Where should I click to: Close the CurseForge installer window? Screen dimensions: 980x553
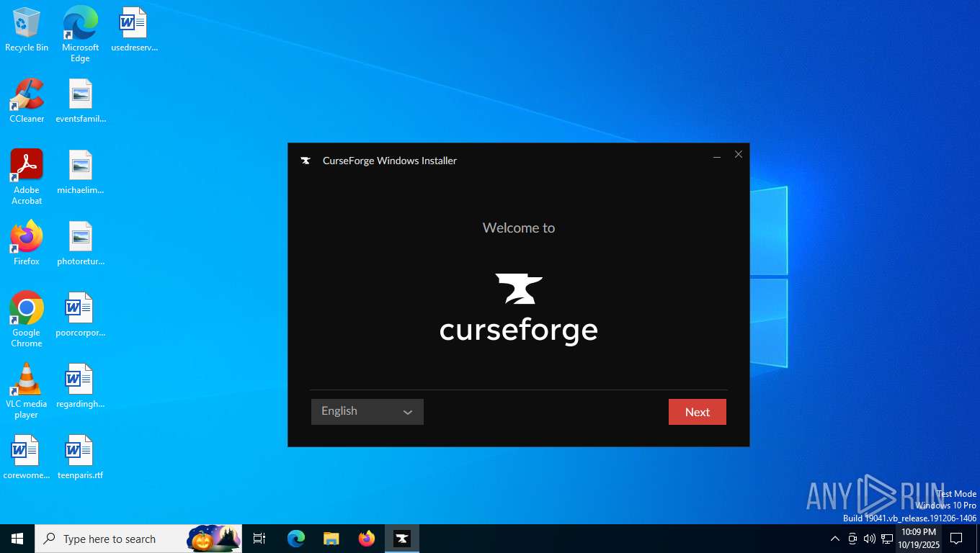738,155
